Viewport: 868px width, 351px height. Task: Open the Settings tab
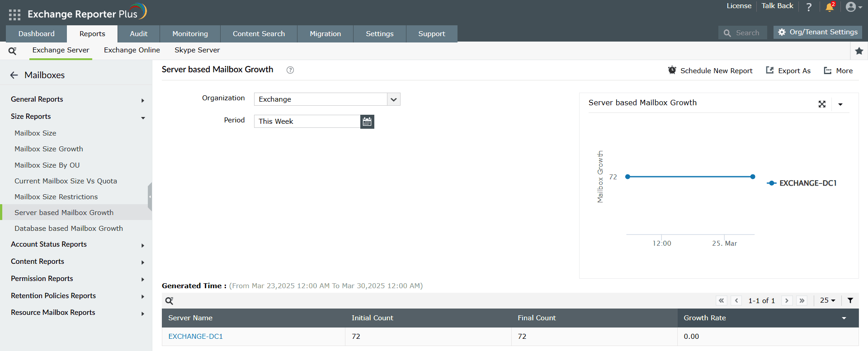pyautogui.click(x=380, y=34)
